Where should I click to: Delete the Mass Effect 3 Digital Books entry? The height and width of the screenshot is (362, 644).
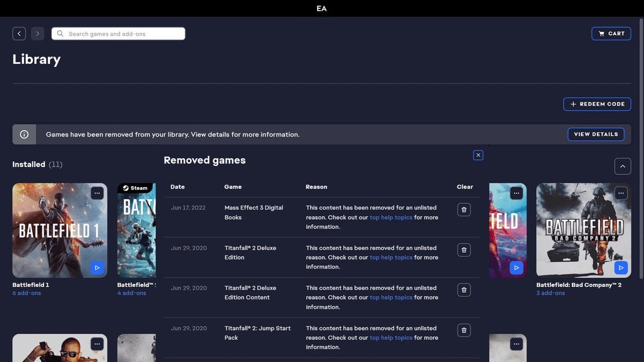[x=464, y=210]
